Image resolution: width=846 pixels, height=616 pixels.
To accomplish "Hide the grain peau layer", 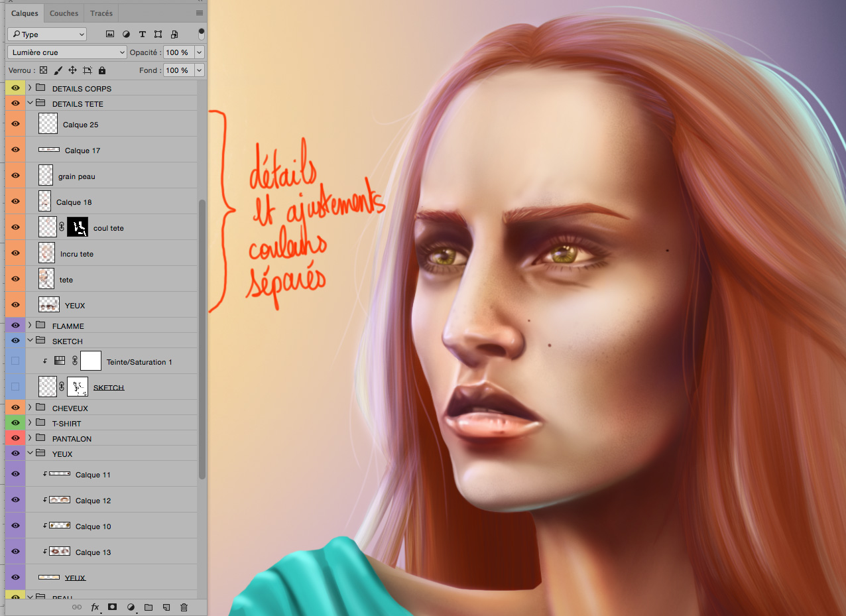I will click(x=15, y=176).
